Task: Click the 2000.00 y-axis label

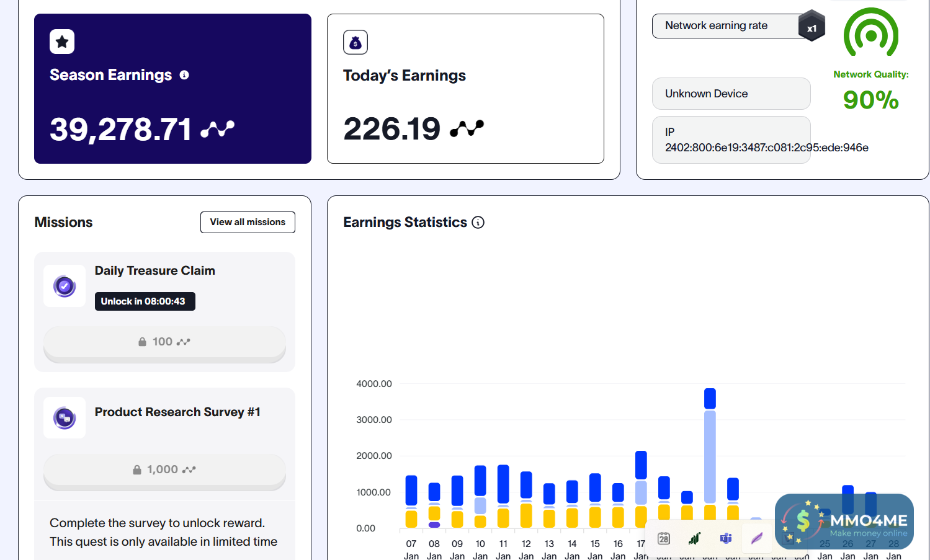Action: tap(374, 456)
